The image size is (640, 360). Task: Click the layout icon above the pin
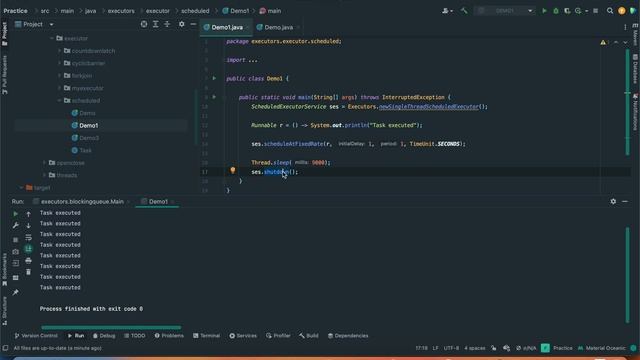tap(16, 278)
